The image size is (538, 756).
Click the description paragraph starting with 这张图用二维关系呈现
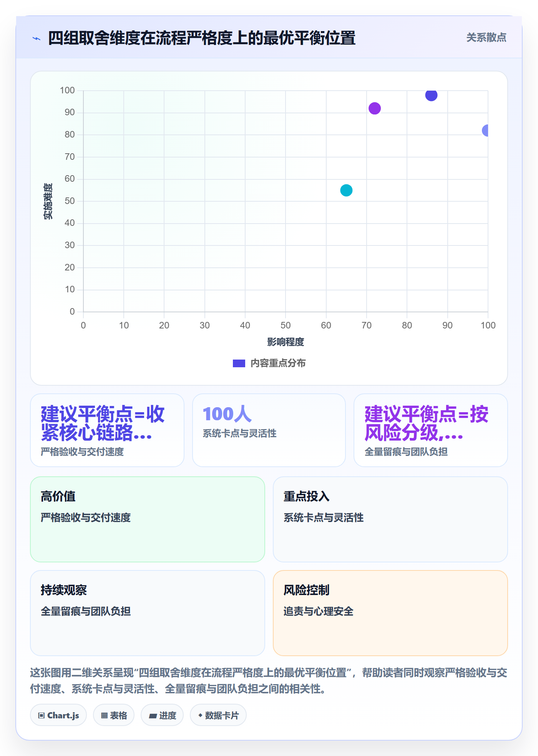[x=269, y=681]
